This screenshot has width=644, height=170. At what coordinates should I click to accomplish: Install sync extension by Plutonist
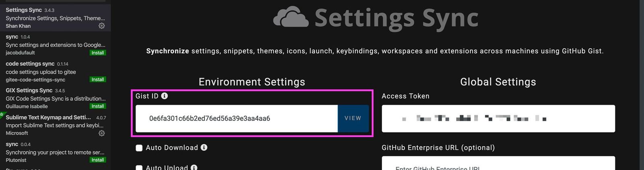point(97,160)
